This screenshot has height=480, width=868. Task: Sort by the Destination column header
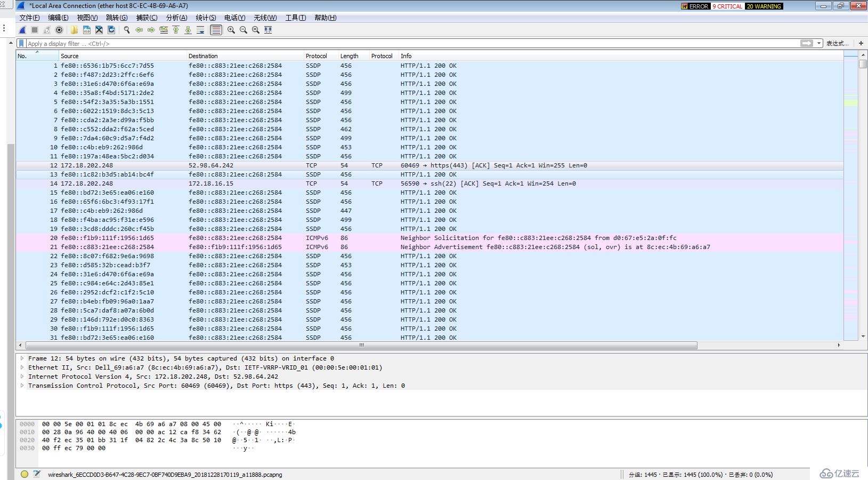coord(245,55)
